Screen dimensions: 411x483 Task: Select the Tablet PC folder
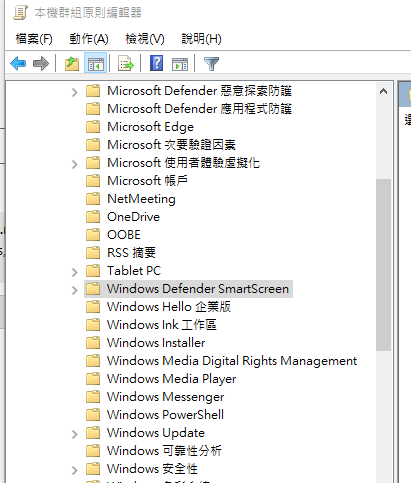(134, 271)
